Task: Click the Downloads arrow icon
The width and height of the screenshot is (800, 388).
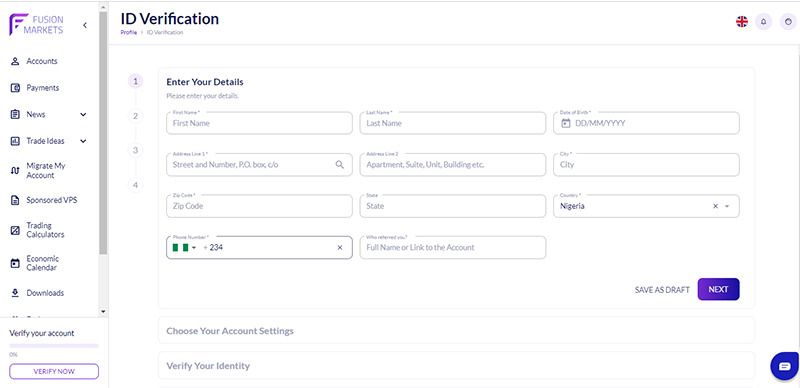Action: (x=15, y=293)
